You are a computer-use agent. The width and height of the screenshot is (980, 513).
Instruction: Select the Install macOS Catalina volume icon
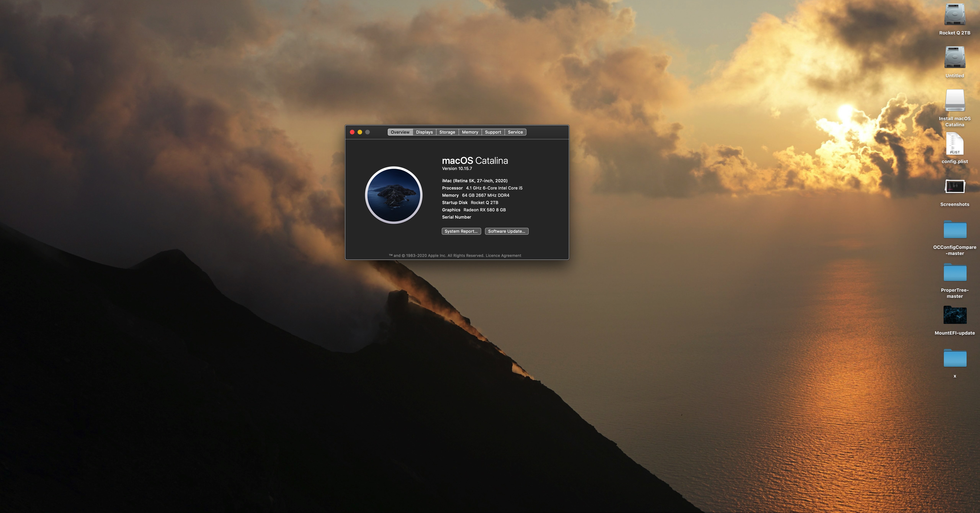tap(955, 101)
